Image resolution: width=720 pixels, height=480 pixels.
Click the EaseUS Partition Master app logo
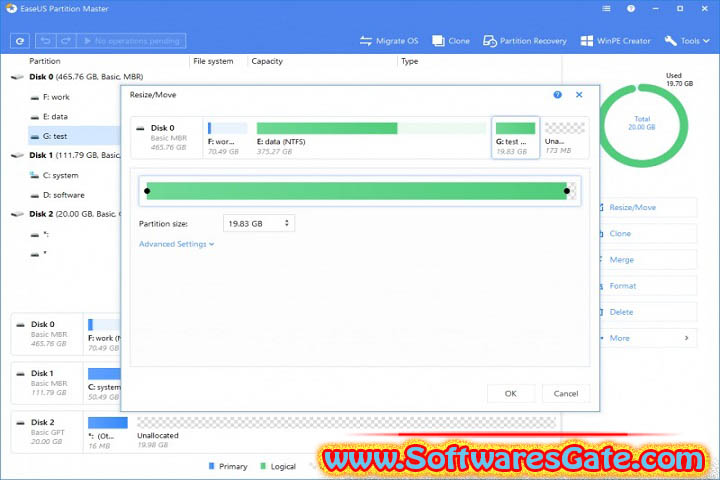(11, 8)
